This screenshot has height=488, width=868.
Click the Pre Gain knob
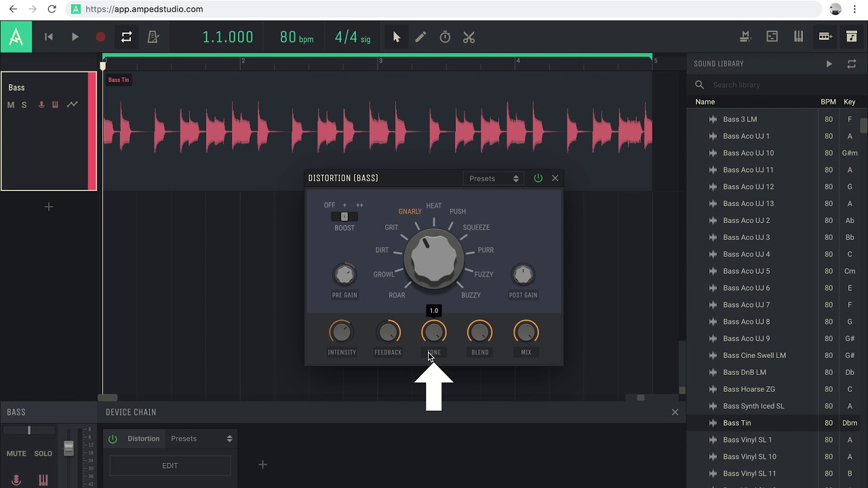344,274
